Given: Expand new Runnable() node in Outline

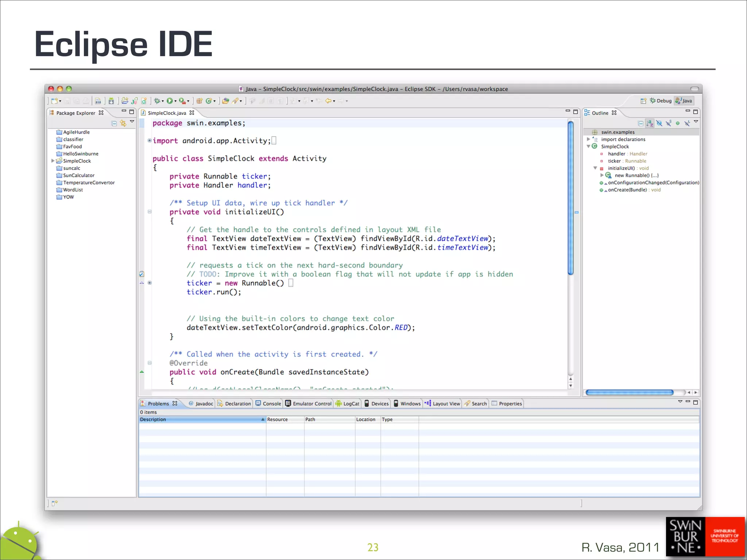Looking at the screenshot, I should click(602, 175).
